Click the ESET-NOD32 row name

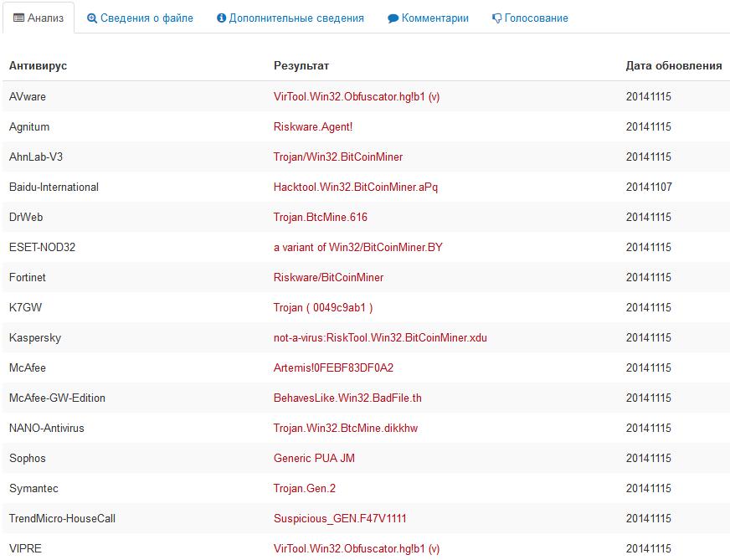tap(43, 247)
